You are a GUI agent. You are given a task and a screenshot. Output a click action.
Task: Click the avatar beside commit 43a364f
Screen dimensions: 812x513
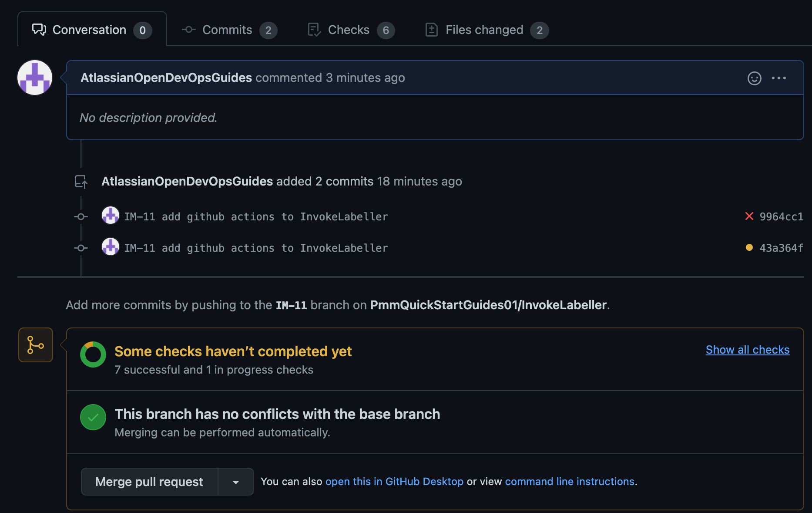click(x=111, y=247)
